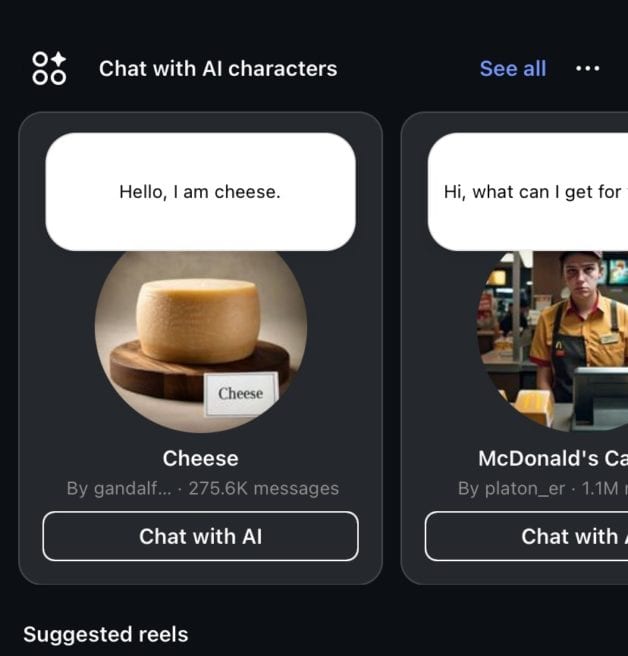
Task: Select the 'Hi, what can I get for' bubble
Action: [x=528, y=192]
